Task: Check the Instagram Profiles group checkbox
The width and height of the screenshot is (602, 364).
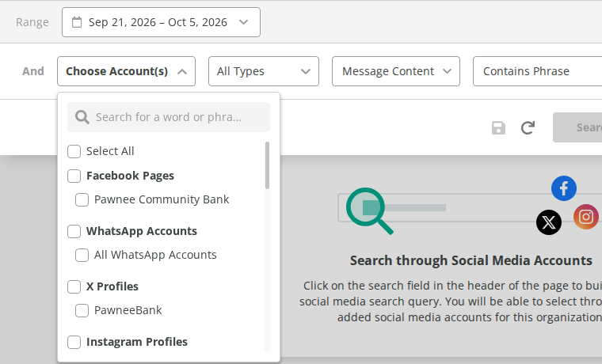Action: click(74, 341)
